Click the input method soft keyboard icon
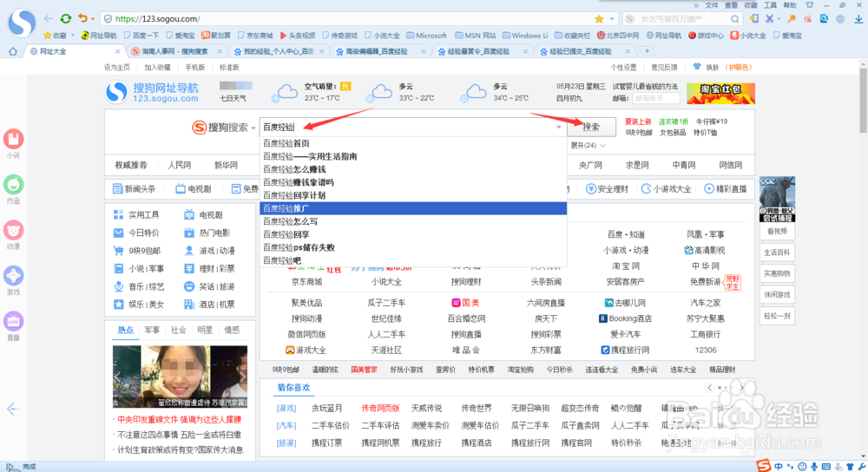The image size is (868, 472). 826,467
